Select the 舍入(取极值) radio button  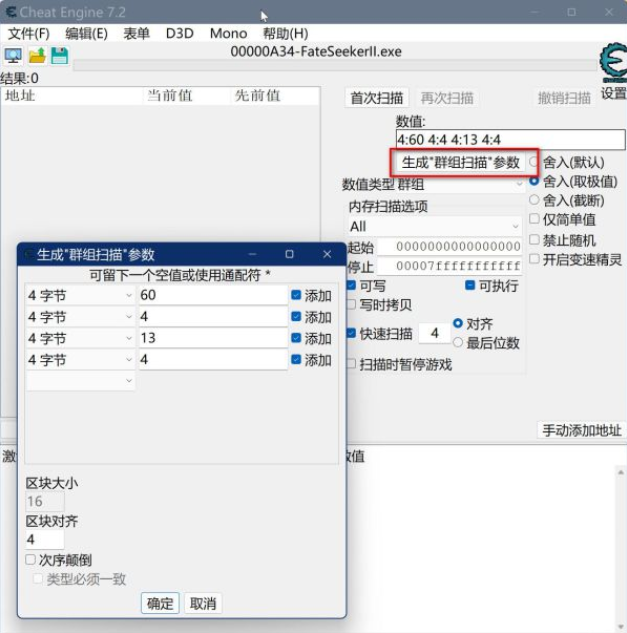coord(534,181)
